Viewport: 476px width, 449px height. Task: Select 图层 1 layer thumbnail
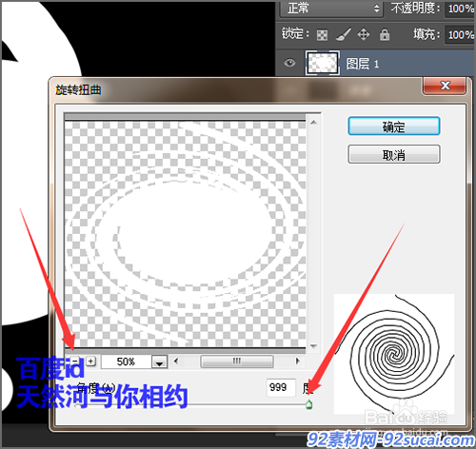pyautogui.click(x=323, y=63)
